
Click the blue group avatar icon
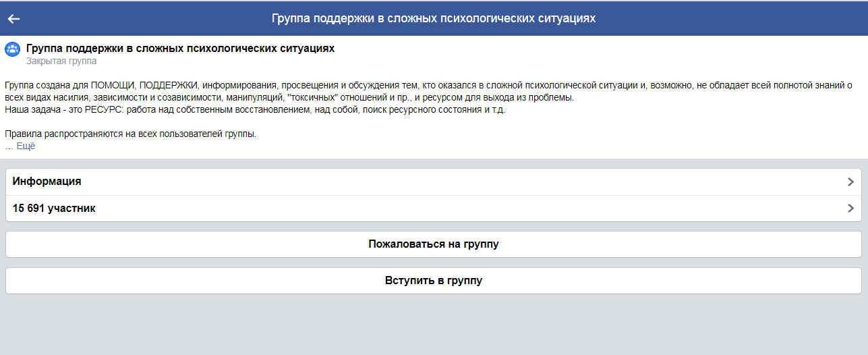click(13, 49)
